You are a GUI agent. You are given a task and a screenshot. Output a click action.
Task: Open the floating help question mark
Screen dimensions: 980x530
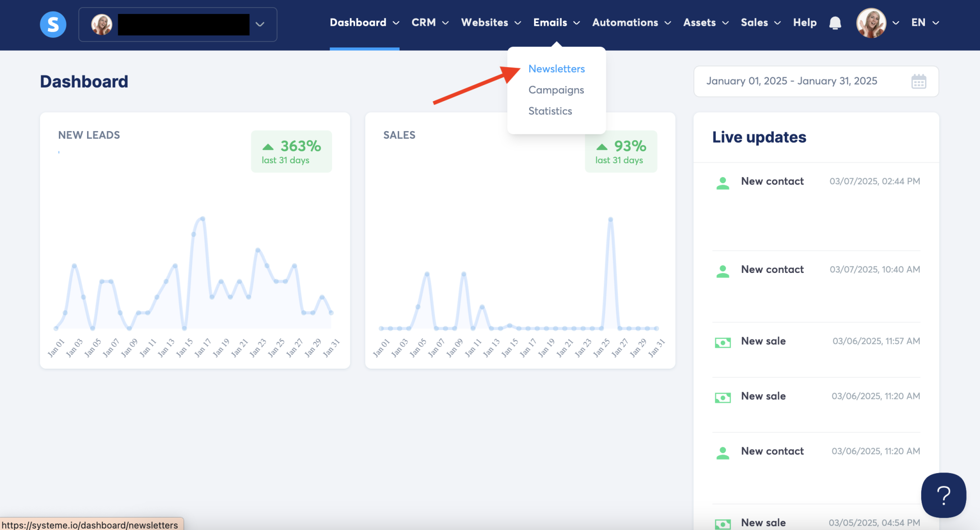(943, 495)
